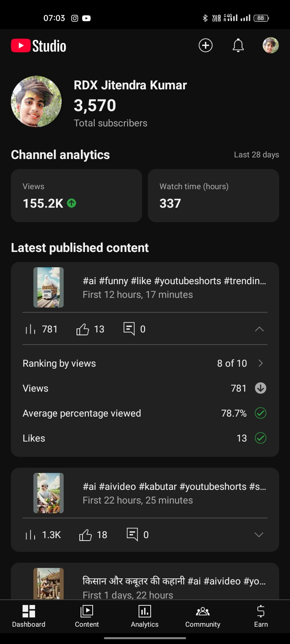Viewport: 290px width, 644px height.
Task: Expand the #aivideo #kabutar video stats
Action: pos(259,535)
